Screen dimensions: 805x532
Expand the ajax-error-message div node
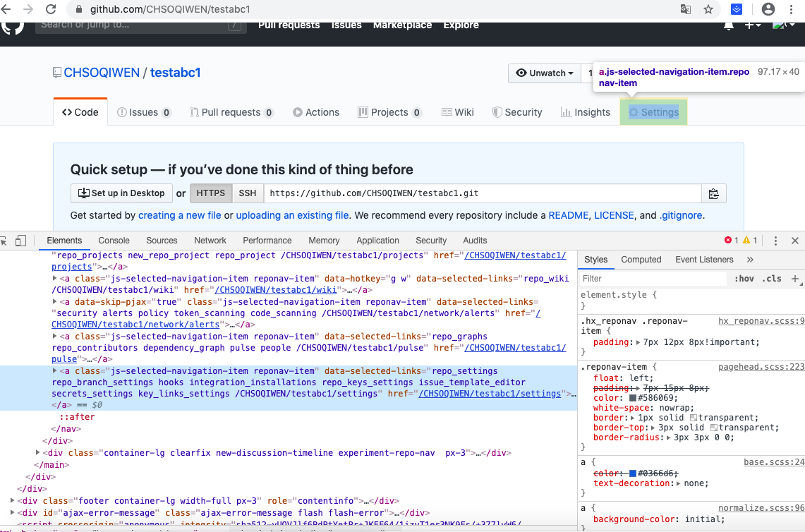point(12,512)
